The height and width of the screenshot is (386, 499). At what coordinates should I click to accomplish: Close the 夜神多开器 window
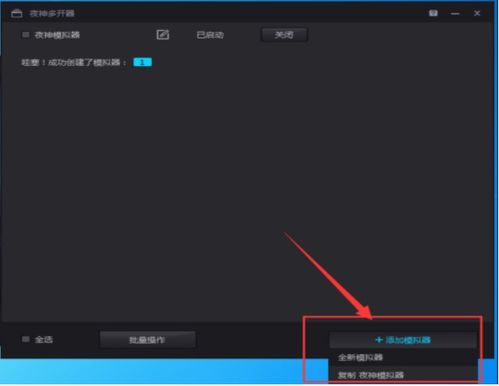pyautogui.click(x=477, y=13)
